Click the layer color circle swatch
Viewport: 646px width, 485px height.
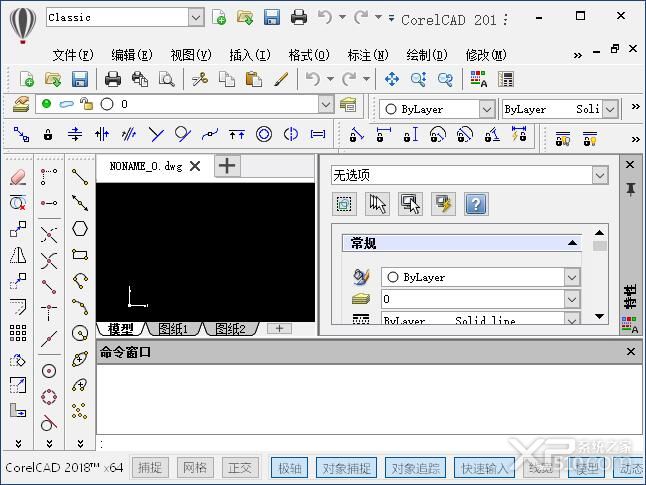click(107, 104)
